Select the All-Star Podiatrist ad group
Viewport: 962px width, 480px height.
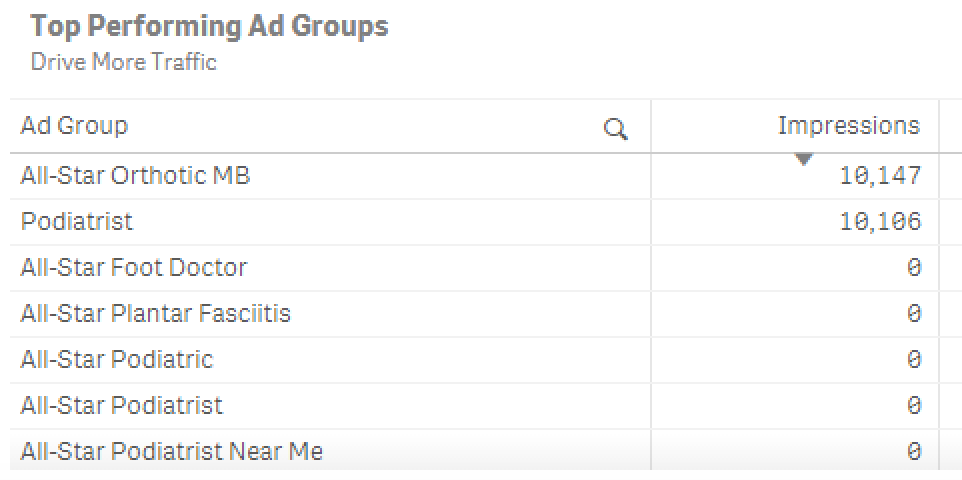click(121, 406)
